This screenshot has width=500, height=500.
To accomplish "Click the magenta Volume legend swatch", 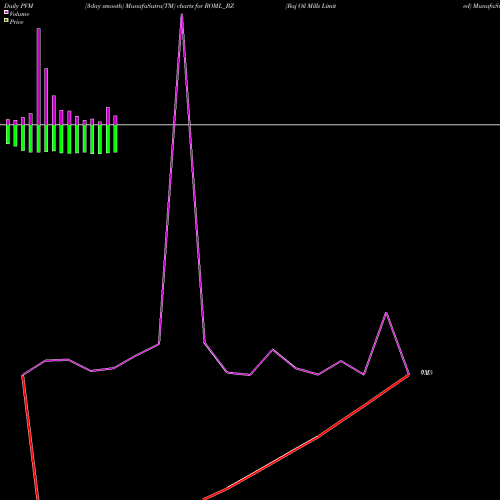I will 6,12.
